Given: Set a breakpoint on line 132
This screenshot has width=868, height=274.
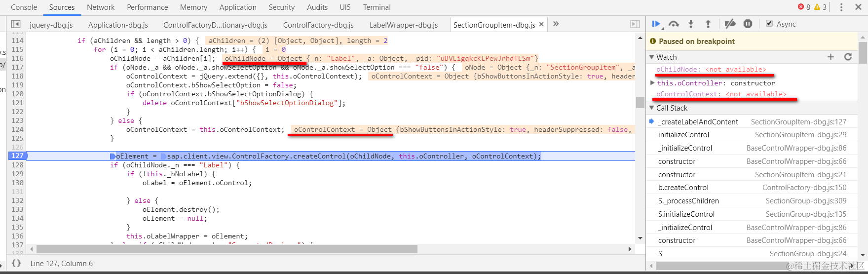Looking at the screenshot, I should [x=17, y=200].
